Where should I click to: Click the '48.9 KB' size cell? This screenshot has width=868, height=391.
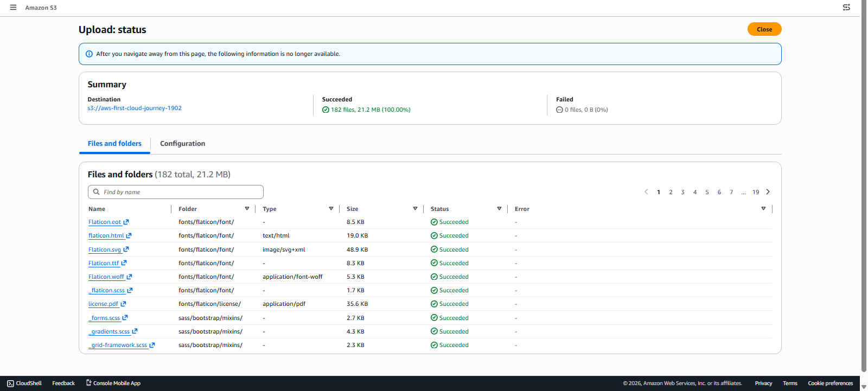(357, 250)
